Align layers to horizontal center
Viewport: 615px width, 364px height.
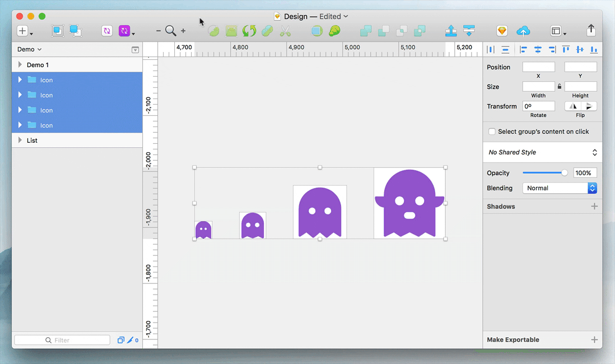click(538, 49)
